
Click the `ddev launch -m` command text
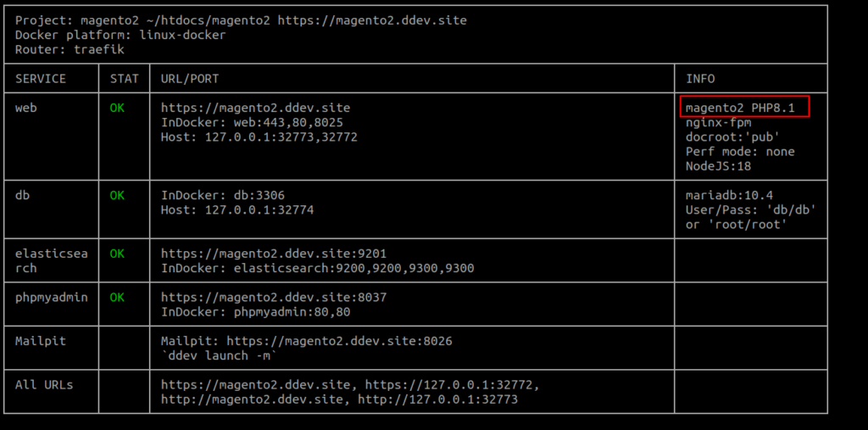click(219, 355)
